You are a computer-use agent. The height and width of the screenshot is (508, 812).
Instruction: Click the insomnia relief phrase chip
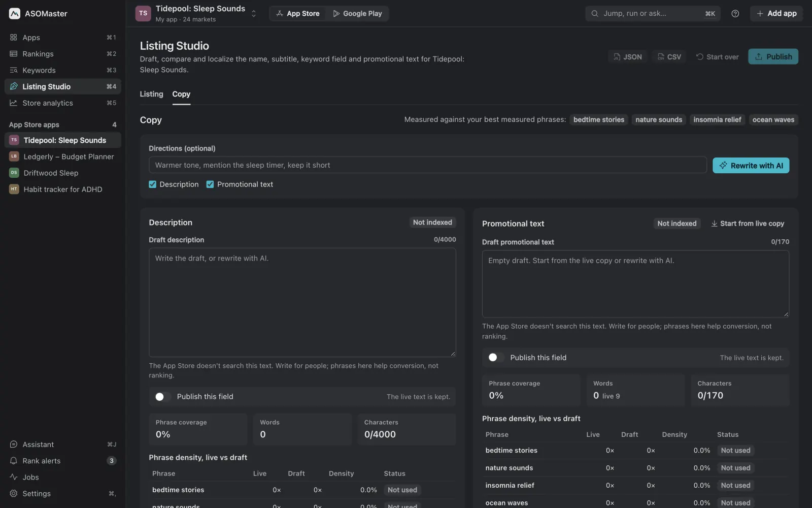point(717,120)
